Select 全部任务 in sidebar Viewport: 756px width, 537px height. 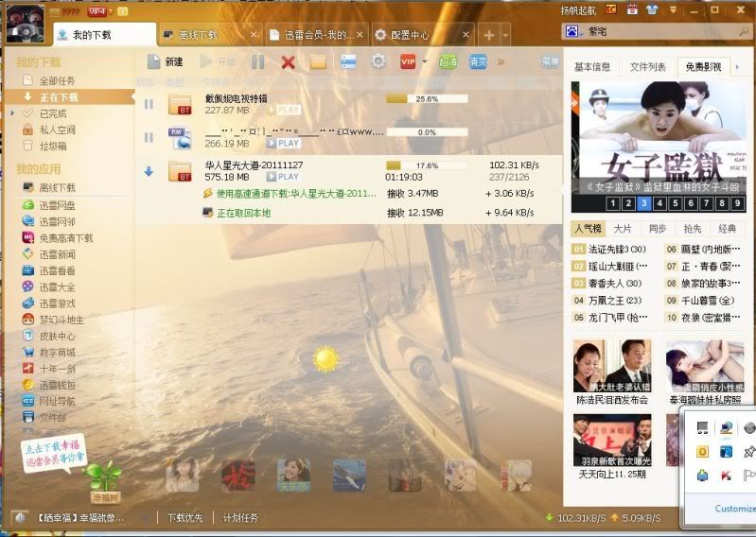click(57, 80)
